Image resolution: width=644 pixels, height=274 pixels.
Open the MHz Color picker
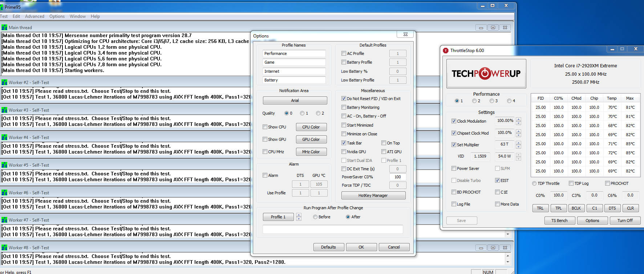coord(311,152)
